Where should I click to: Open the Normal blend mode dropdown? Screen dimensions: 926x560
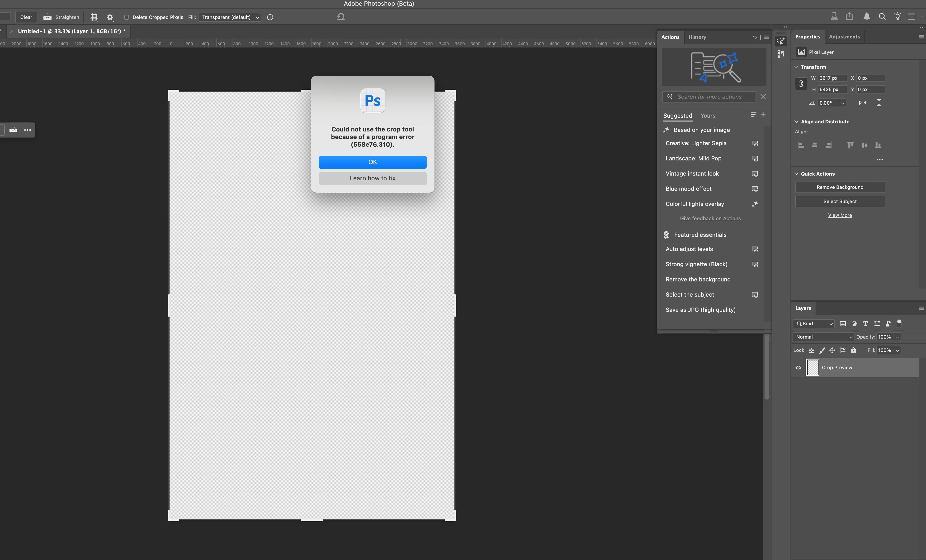pyautogui.click(x=823, y=337)
